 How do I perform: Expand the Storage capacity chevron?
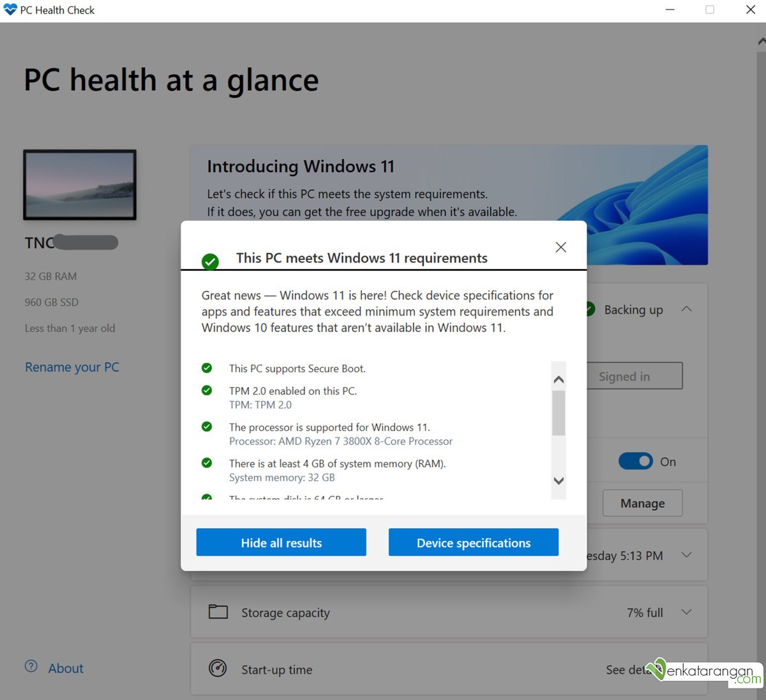(x=686, y=612)
